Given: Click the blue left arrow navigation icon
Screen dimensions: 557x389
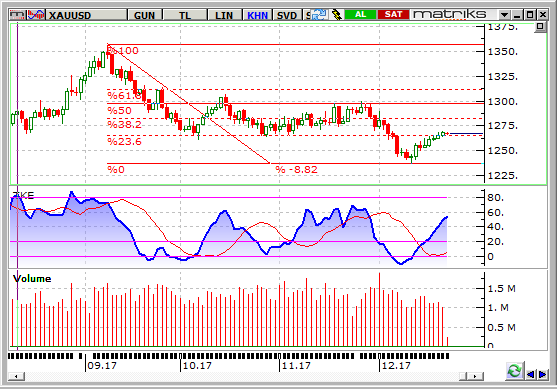Looking at the screenshot, I should click(x=531, y=374).
